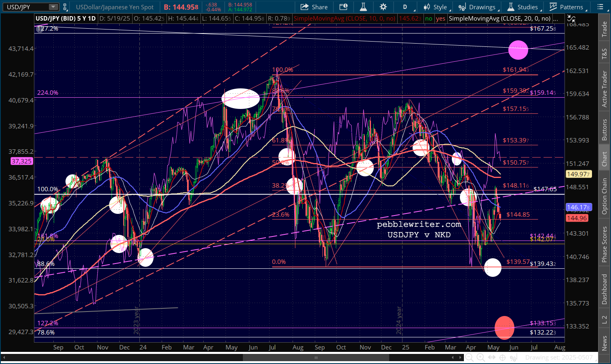611x364 pixels.
Task: Open the D timeframe dropdown
Action: [405, 7]
